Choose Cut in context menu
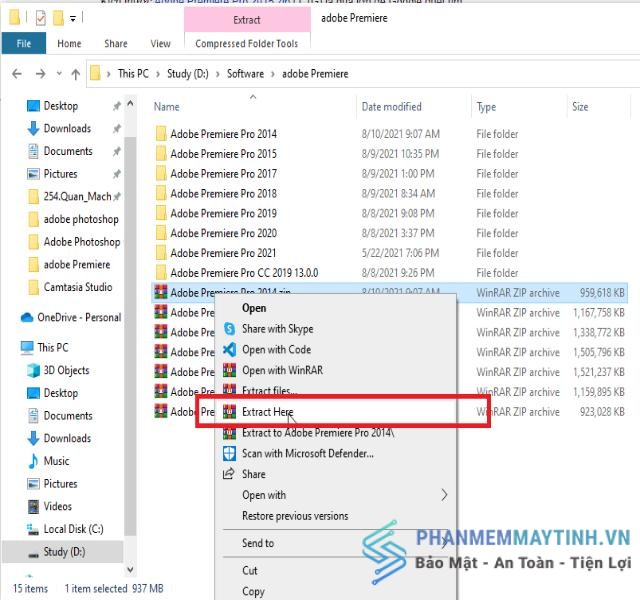This screenshot has height=600, width=640. tap(249, 571)
